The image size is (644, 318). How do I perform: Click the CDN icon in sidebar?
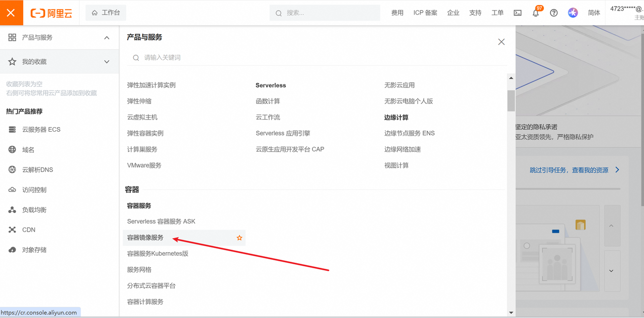[12, 230]
